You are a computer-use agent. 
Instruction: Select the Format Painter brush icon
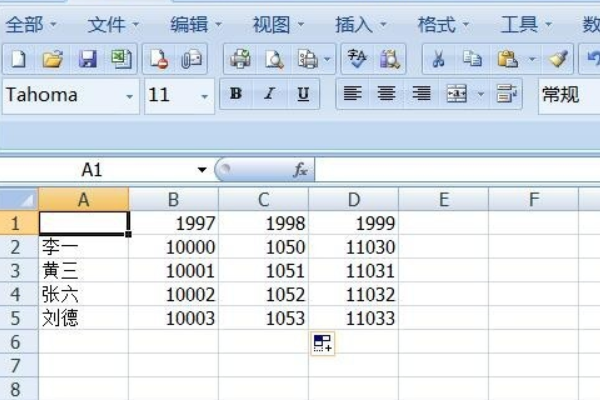tap(558, 59)
